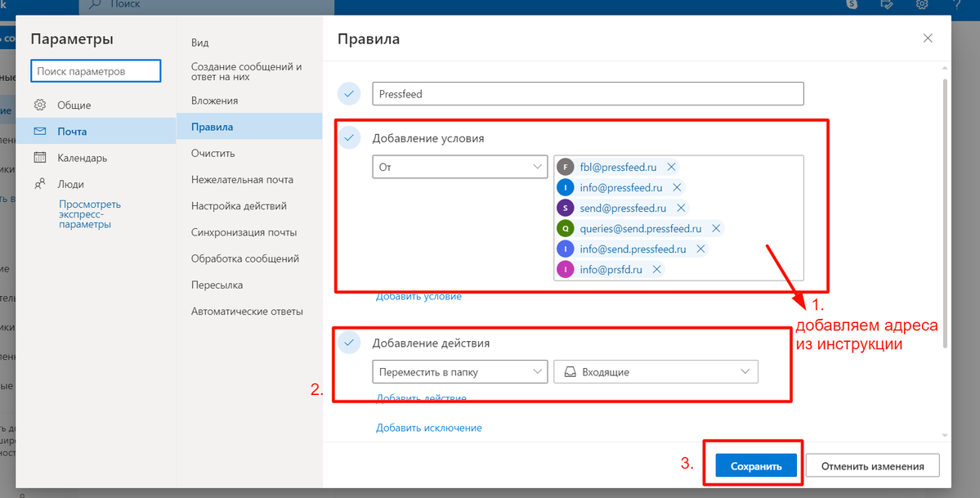
Task: Click the "Добавить действие" link
Action: click(421, 398)
